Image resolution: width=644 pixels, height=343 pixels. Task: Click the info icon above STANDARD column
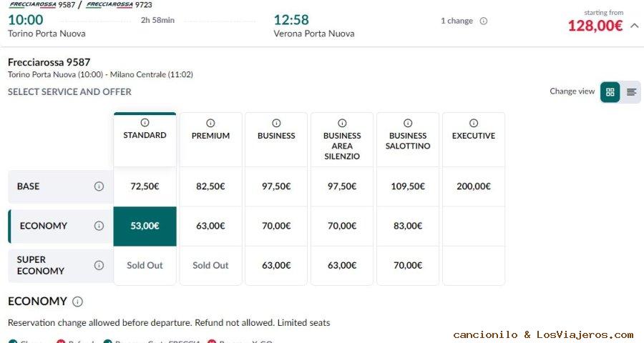[145, 123]
